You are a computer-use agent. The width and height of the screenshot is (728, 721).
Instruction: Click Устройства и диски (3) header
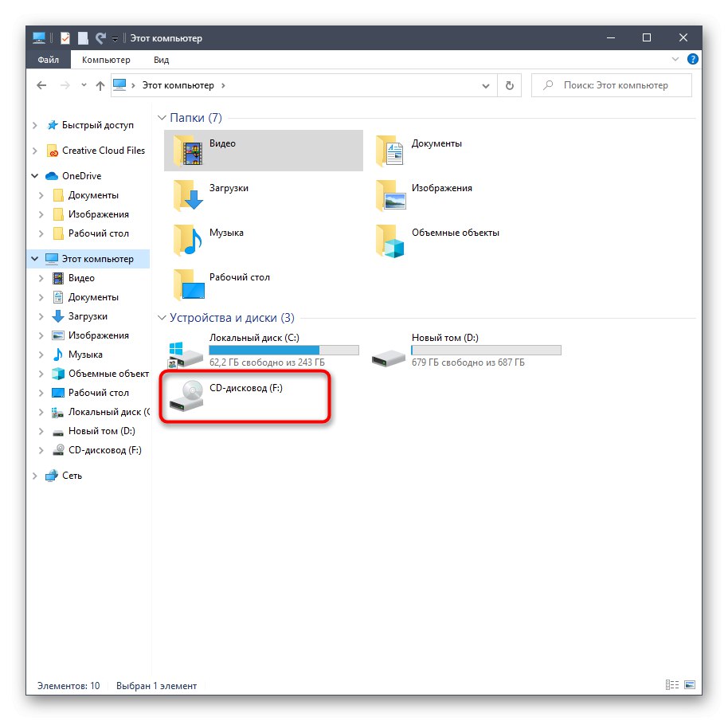click(x=232, y=318)
